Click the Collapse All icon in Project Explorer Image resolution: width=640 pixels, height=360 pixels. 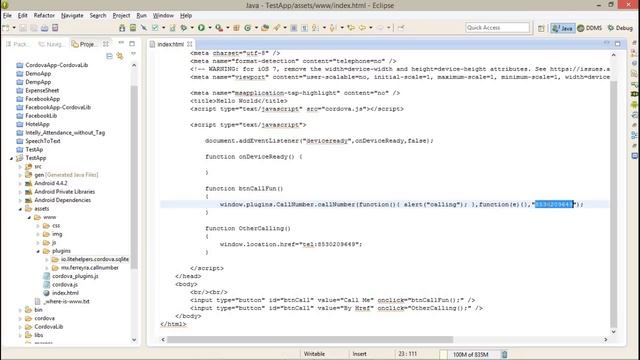tap(109, 56)
